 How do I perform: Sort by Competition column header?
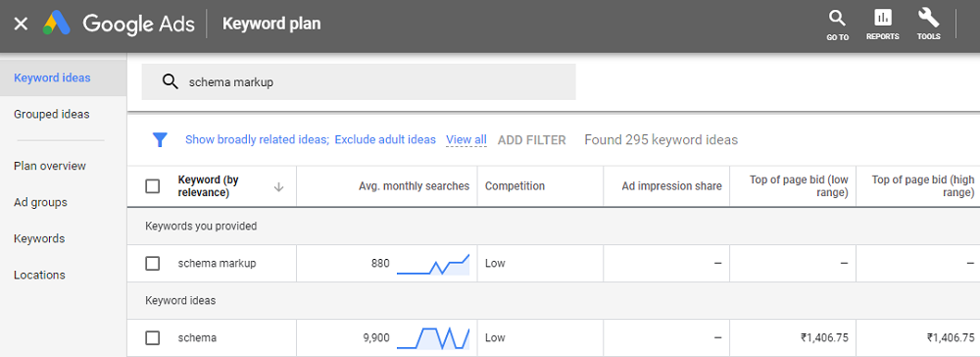point(514,185)
